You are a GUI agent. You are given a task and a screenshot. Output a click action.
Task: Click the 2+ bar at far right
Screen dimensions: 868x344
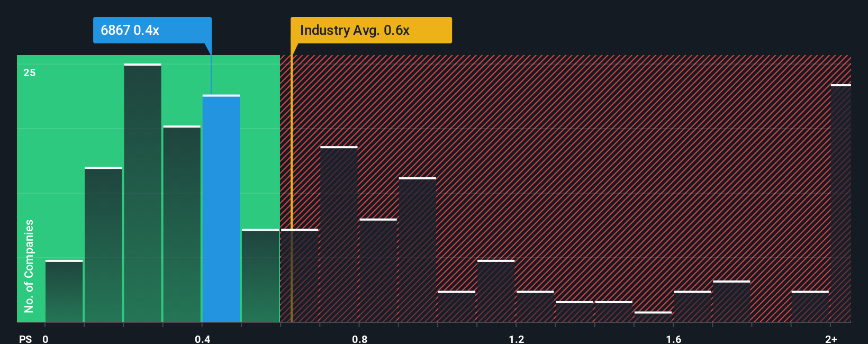[x=841, y=203]
